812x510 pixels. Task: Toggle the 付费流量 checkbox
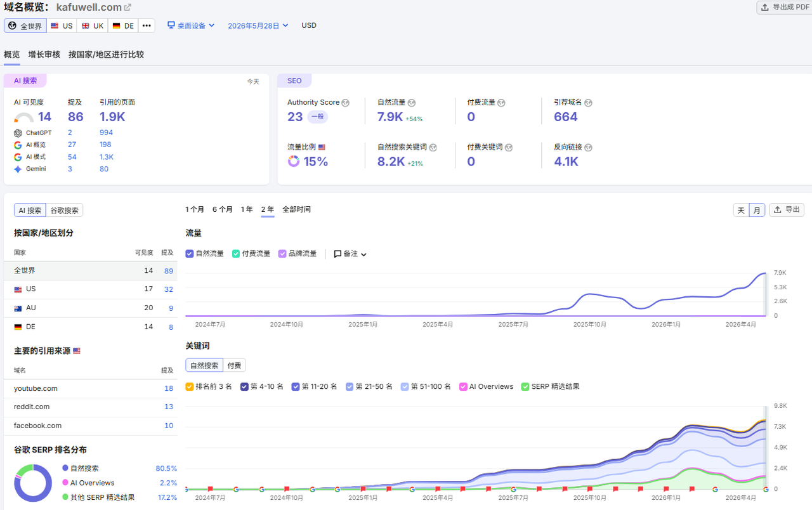click(236, 254)
